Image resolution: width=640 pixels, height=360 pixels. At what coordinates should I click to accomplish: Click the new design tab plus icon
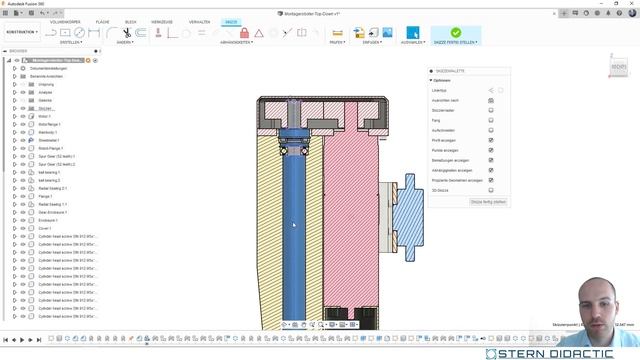564,13
